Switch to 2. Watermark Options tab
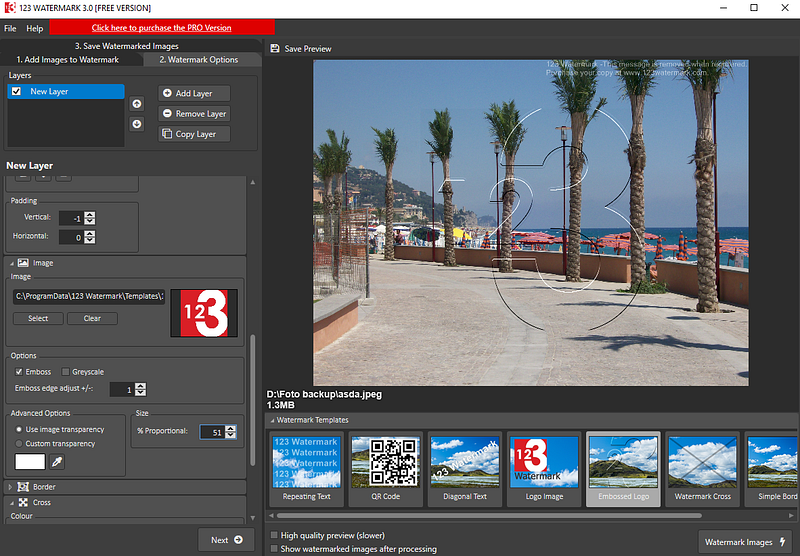 click(199, 60)
